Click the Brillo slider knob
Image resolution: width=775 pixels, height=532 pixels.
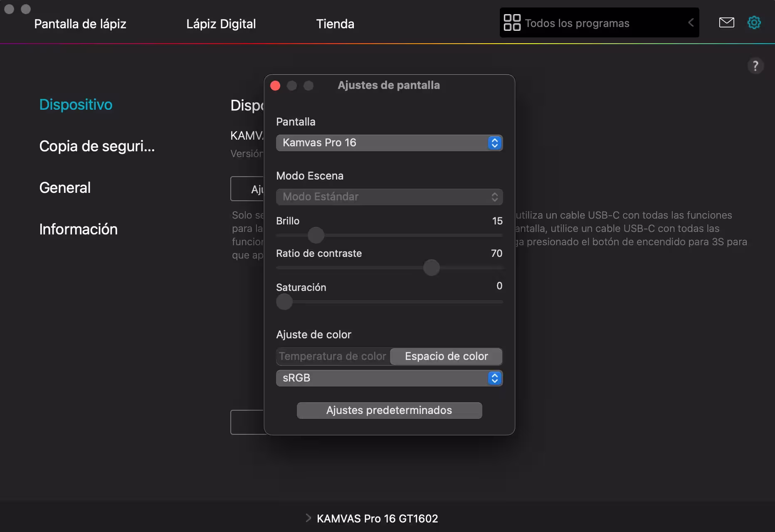tap(316, 235)
